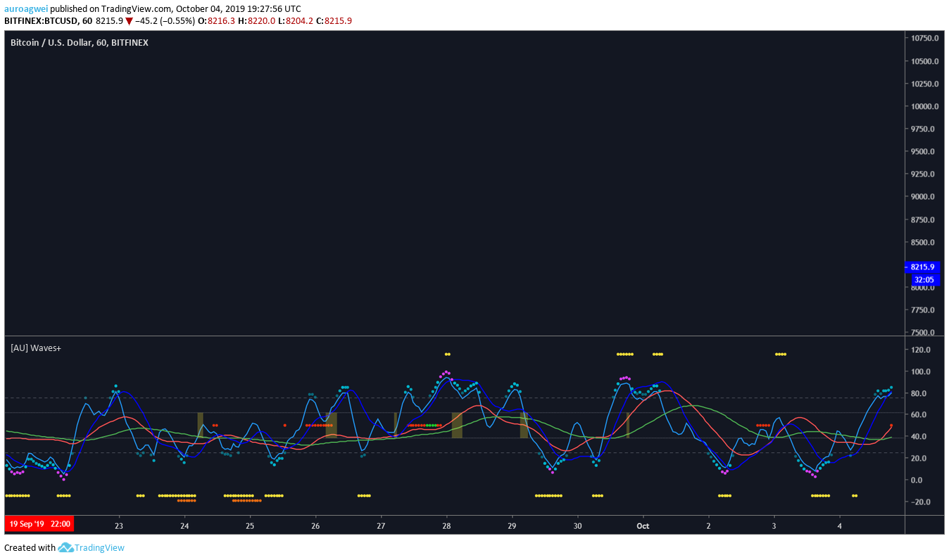Viewport: 949px width, 560px height.
Task: Click the H:8220.0 high value
Action: tap(256, 21)
